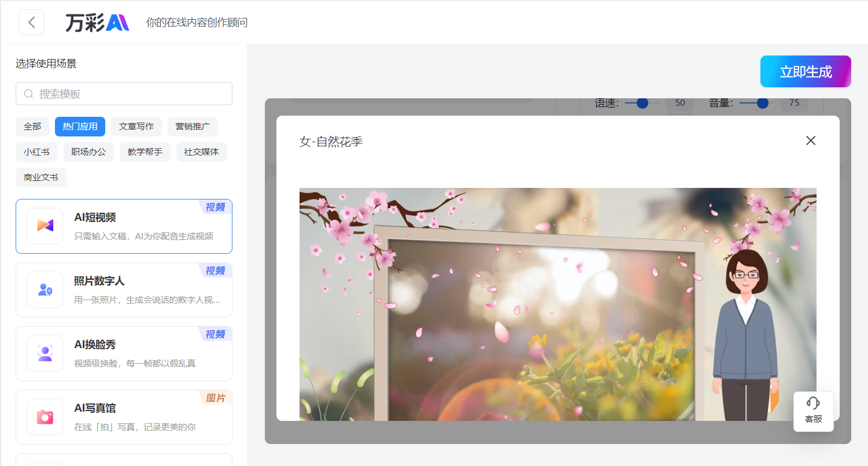Close the 女-自然花季 preview dialog
This screenshot has height=466, width=868.
click(811, 140)
